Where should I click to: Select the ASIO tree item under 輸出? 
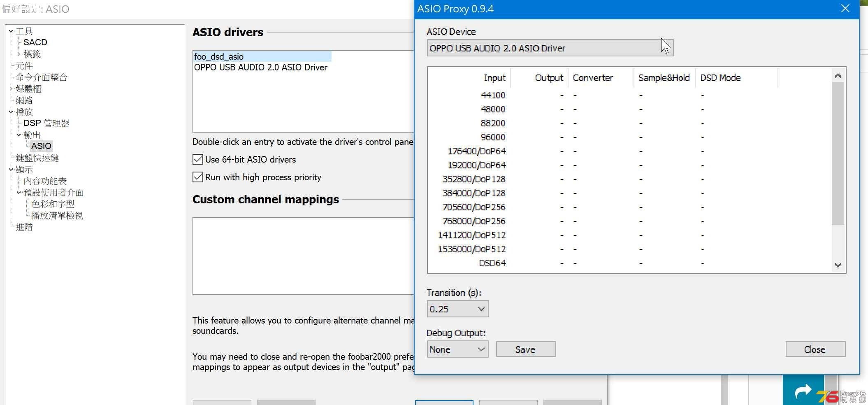pyautogui.click(x=41, y=146)
